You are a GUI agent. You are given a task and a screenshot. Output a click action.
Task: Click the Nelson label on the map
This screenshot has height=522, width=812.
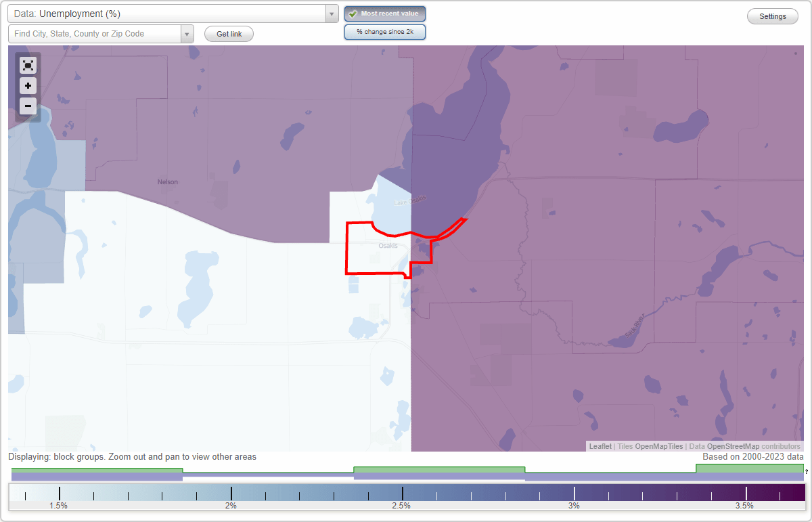point(167,181)
